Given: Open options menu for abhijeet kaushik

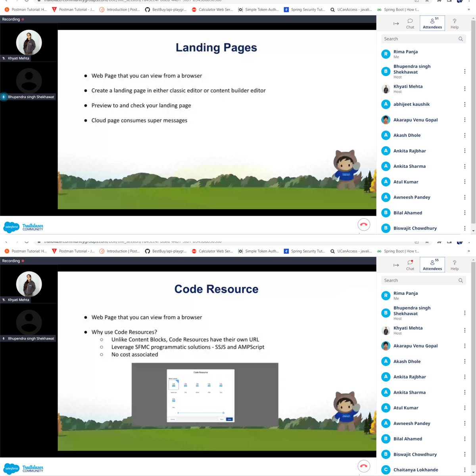Looking at the screenshot, I should coord(464,104).
